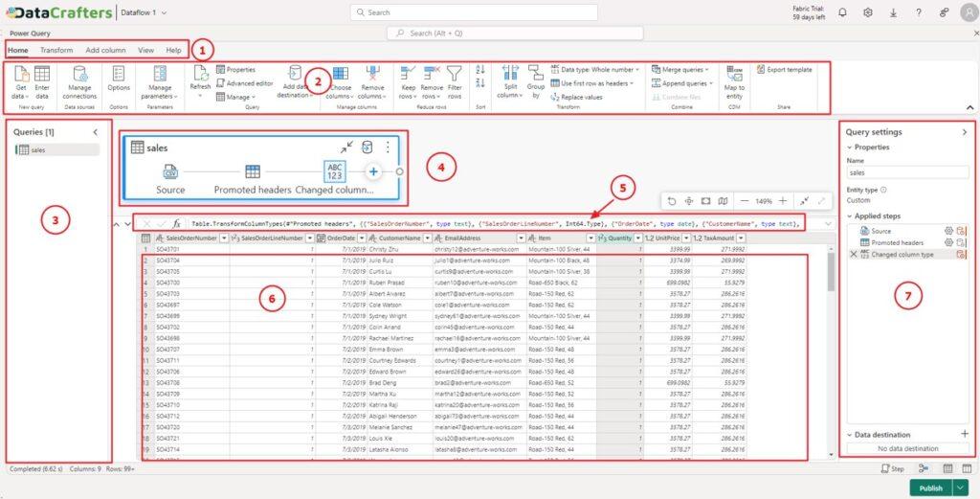Open the Options dialog from ribbon
The height and width of the screenshot is (499, 980).
(x=119, y=79)
